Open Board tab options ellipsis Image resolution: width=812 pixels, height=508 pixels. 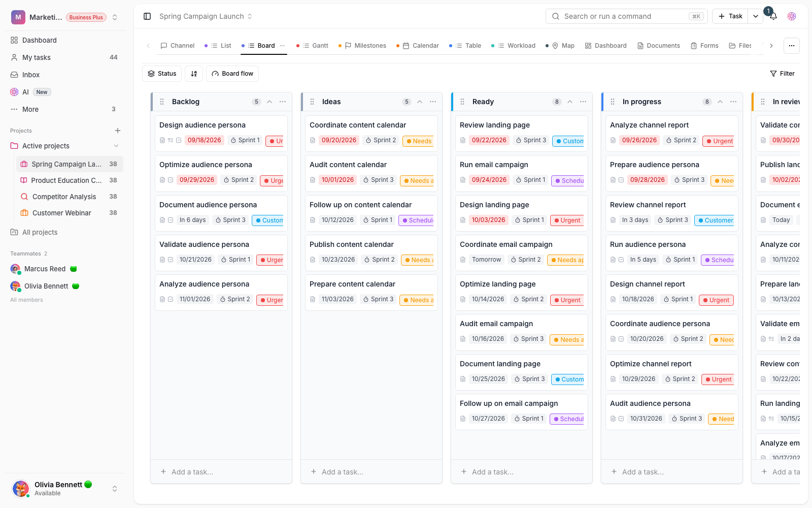[x=282, y=46]
